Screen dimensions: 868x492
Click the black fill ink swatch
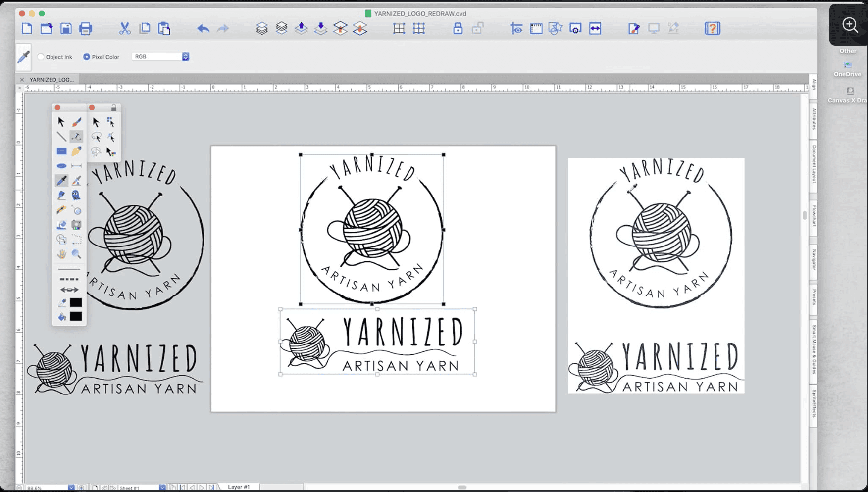point(76,316)
